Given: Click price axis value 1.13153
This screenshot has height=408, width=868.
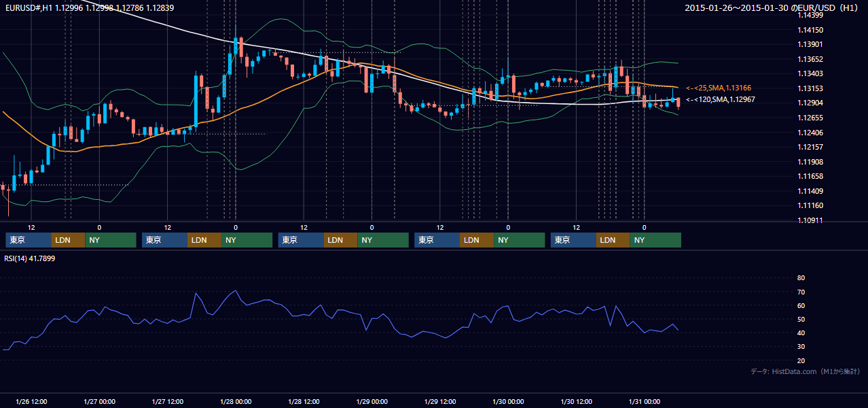Looking at the screenshot, I should pyautogui.click(x=810, y=88).
